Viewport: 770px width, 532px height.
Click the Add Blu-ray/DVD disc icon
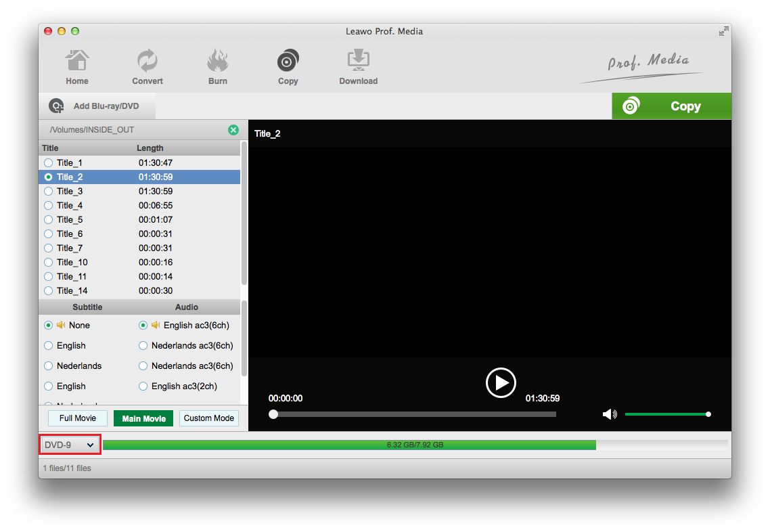[56, 106]
